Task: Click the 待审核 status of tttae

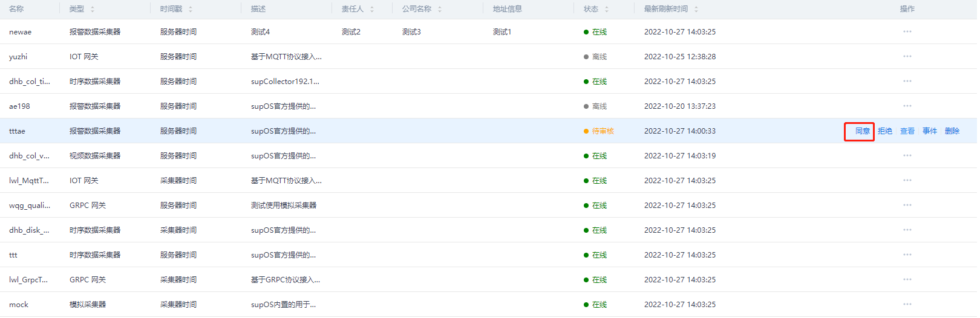Action: pyautogui.click(x=603, y=131)
